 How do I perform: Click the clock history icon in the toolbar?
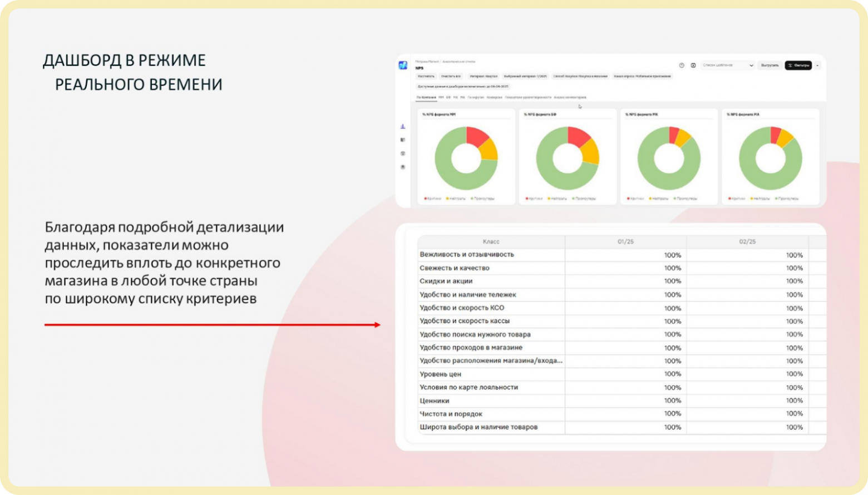680,66
